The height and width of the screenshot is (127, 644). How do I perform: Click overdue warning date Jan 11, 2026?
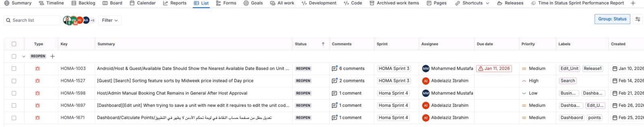(494, 68)
